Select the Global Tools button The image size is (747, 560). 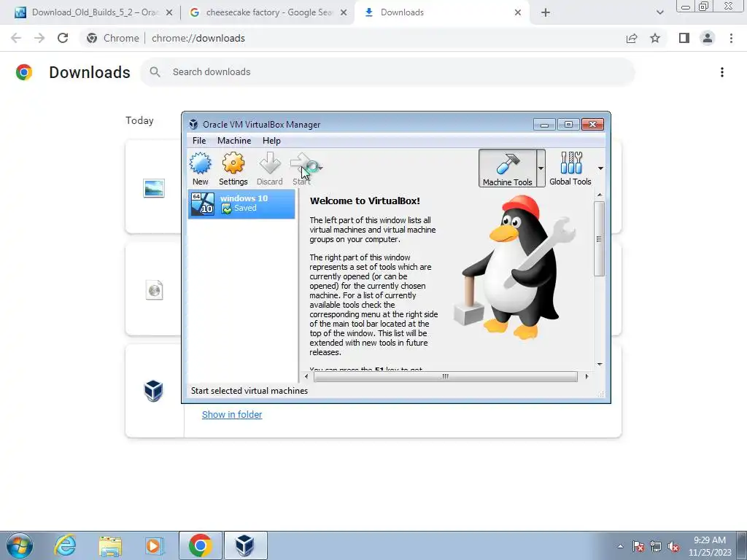570,168
